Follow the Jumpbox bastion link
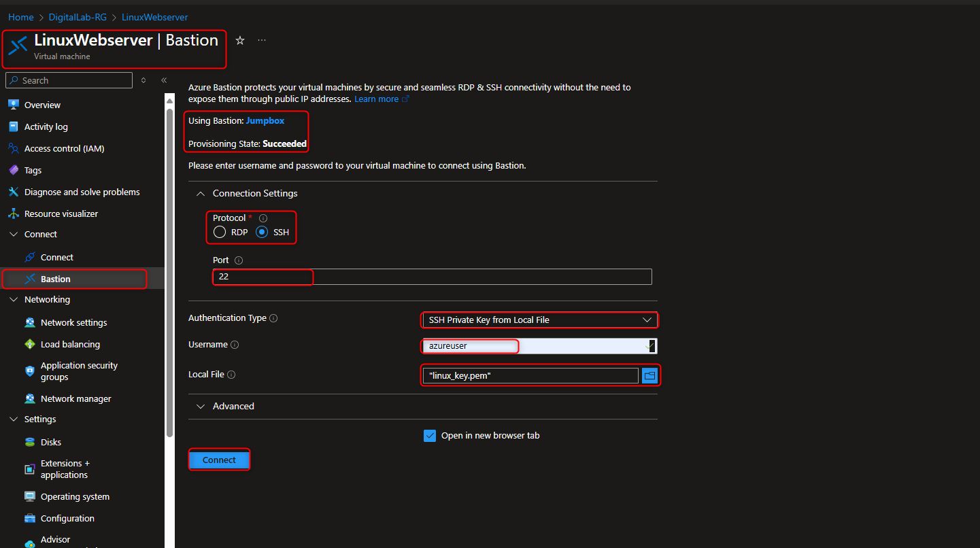980x548 pixels. click(265, 120)
